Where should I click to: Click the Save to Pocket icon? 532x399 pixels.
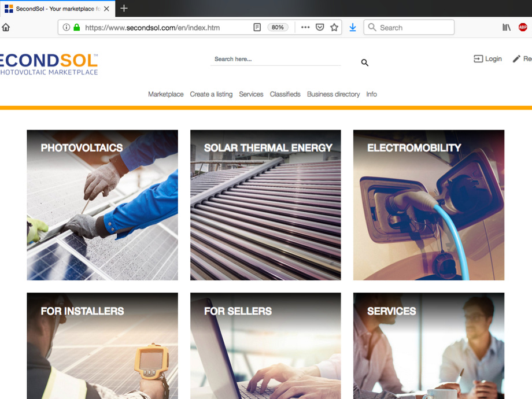320,27
